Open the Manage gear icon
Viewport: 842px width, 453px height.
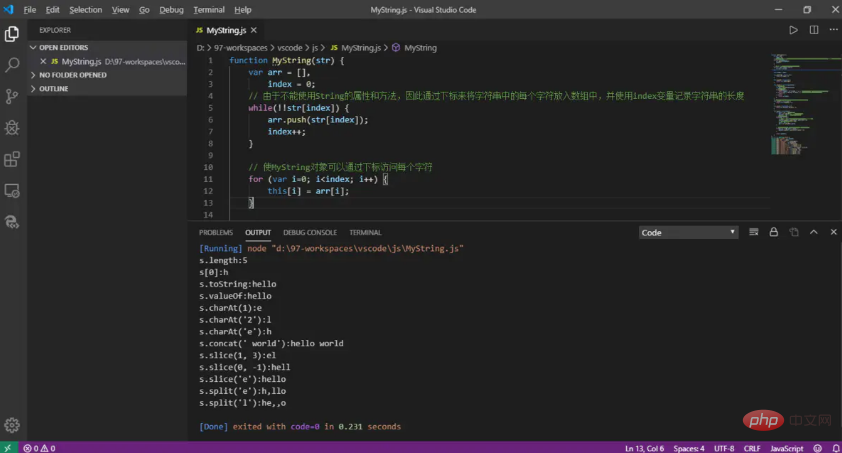coord(12,425)
